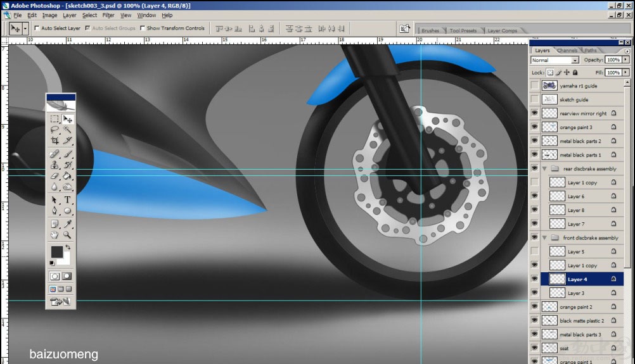The height and width of the screenshot is (364, 635).
Task: Click the foreground color swatch
Action: click(56, 251)
